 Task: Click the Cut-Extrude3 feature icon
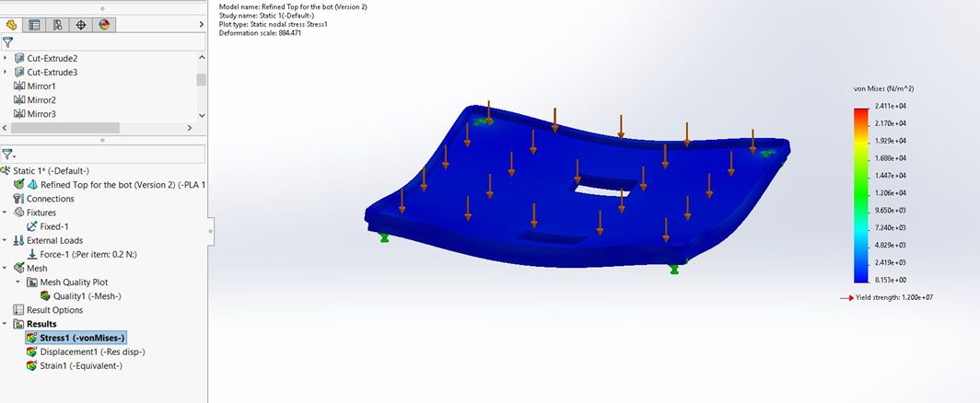[19, 73]
